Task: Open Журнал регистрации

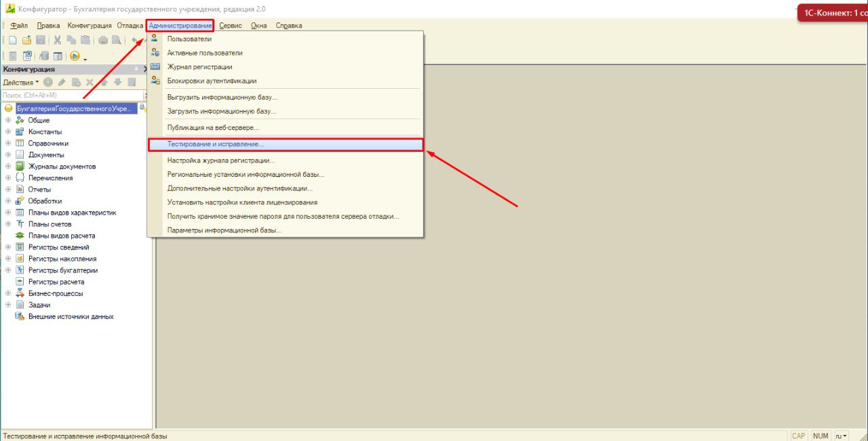Action: 285,67
